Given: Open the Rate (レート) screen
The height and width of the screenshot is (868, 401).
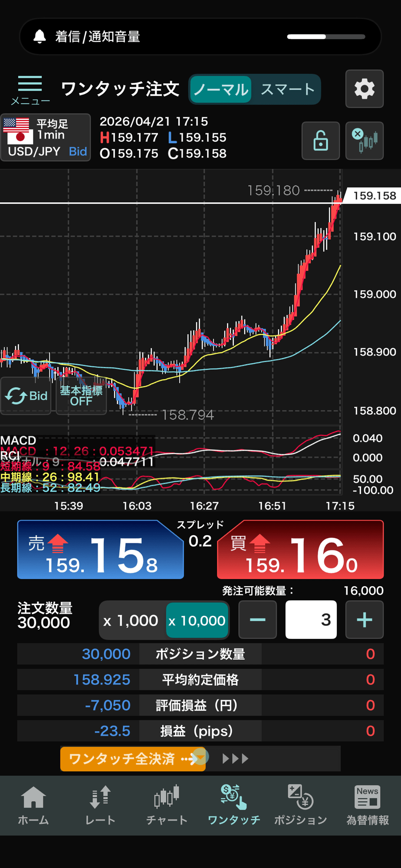Looking at the screenshot, I should click(100, 806).
